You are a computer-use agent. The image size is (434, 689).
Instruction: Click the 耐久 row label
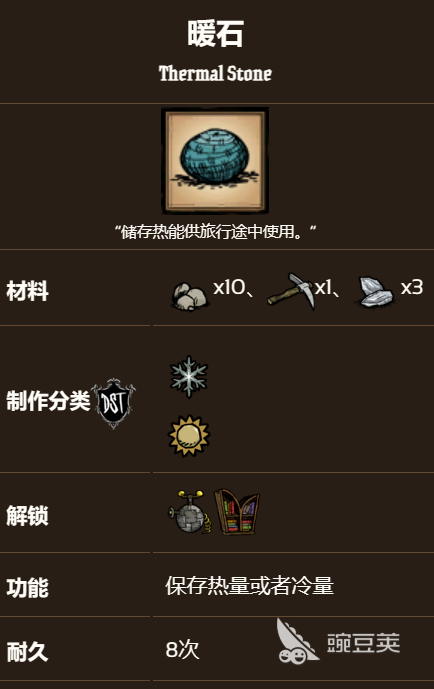tap(27, 651)
